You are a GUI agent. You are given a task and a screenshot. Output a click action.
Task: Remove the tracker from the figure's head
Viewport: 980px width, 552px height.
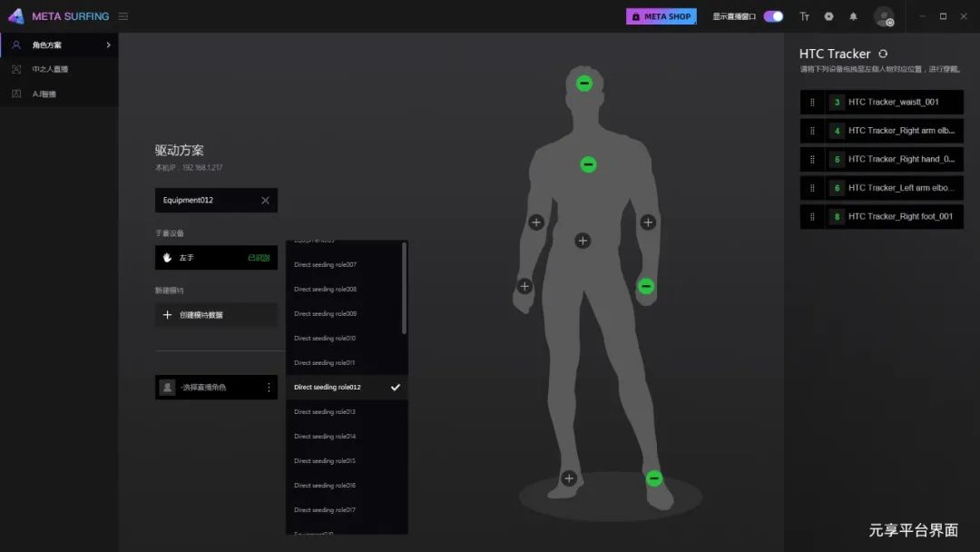click(584, 84)
